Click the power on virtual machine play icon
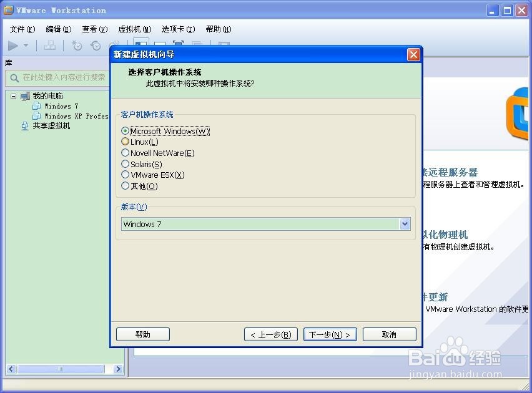The image size is (532, 393). point(13,46)
